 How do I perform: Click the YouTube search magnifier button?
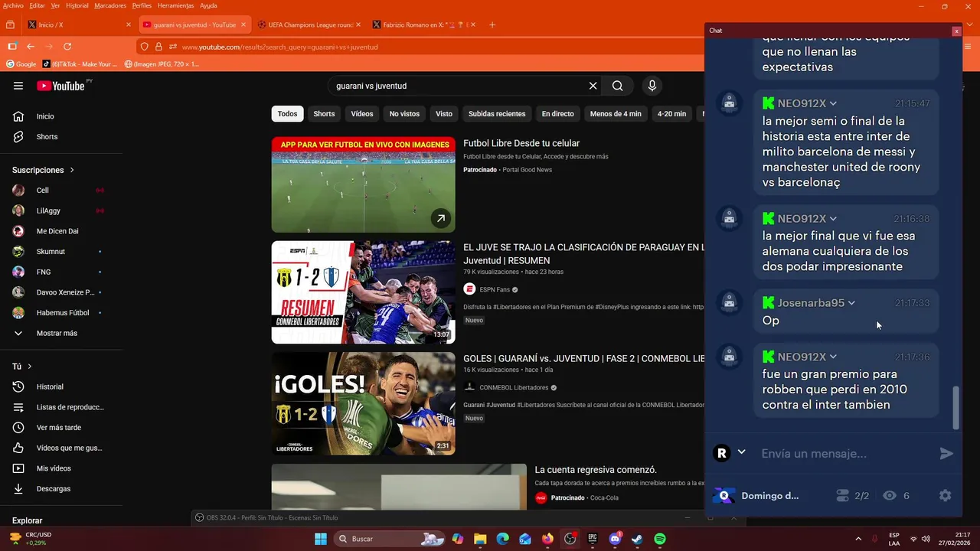coord(618,86)
